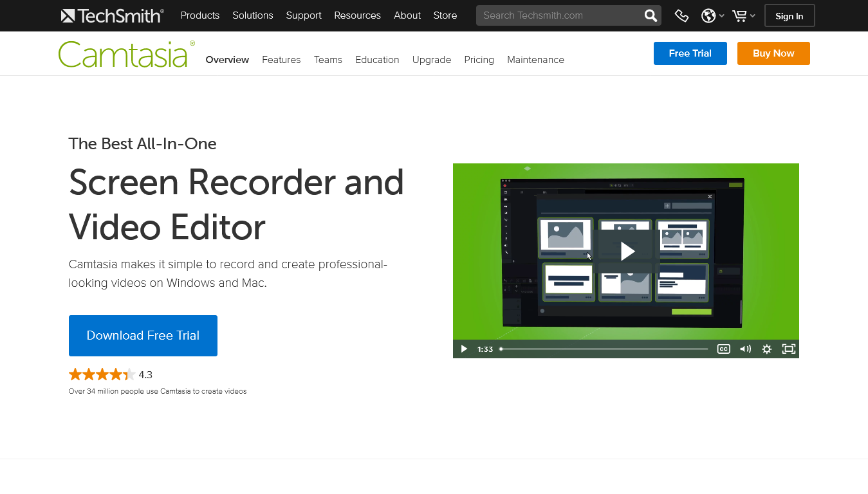Click the Sign In button
Image resolution: width=868 pixels, height=494 pixels.
pyautogui.click(x=790, y=16)
